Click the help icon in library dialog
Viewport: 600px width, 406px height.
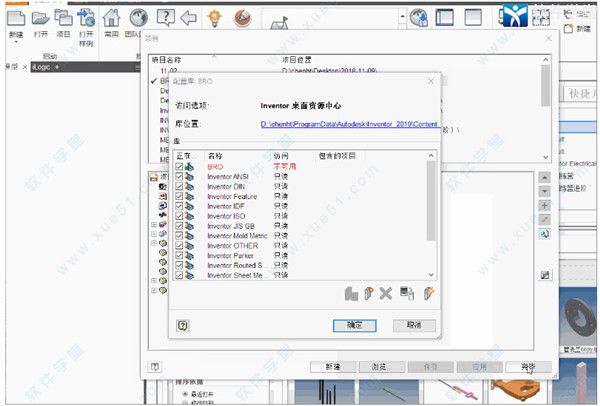click(183, 326)
